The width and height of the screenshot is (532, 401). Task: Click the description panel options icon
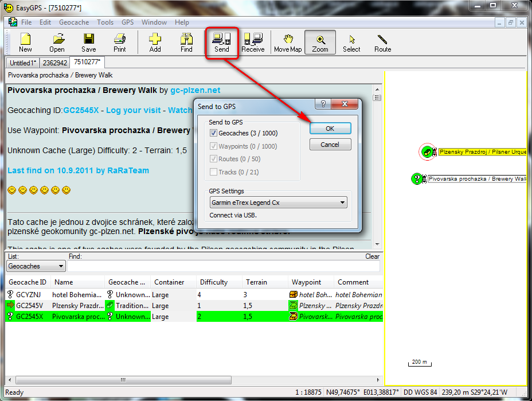point(377,98)
